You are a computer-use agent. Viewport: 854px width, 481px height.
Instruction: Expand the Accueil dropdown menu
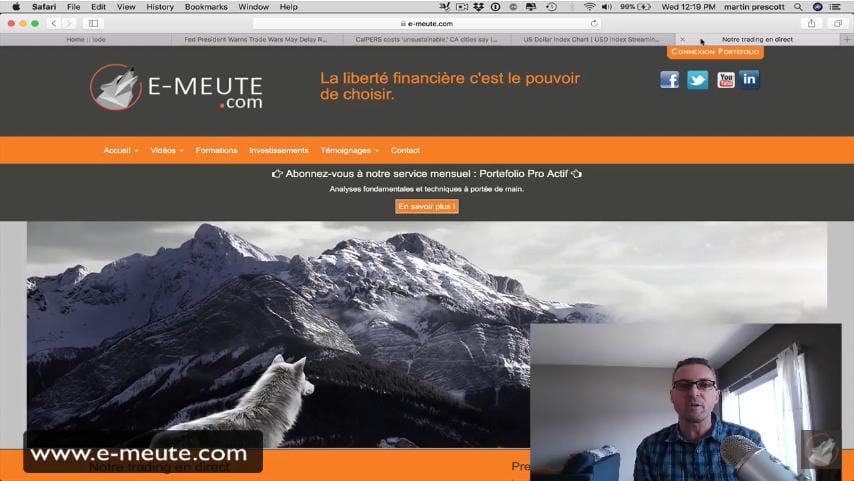[121, 150]
